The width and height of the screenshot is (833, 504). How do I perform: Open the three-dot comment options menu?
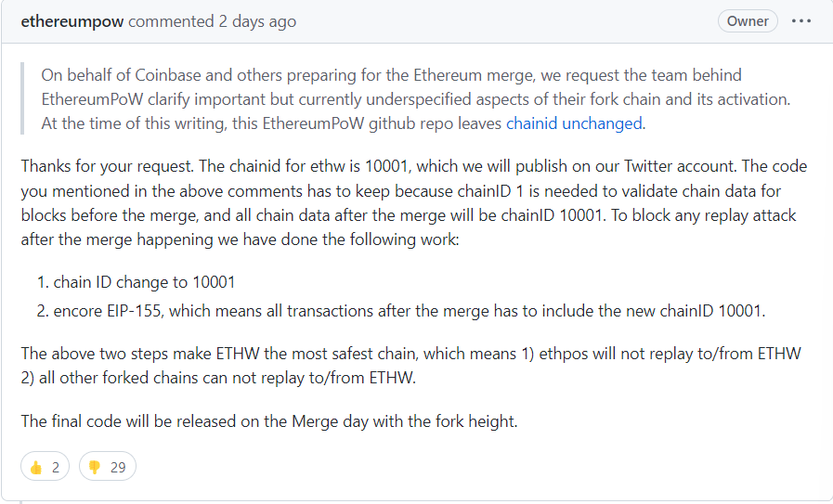tap(801, 21)
